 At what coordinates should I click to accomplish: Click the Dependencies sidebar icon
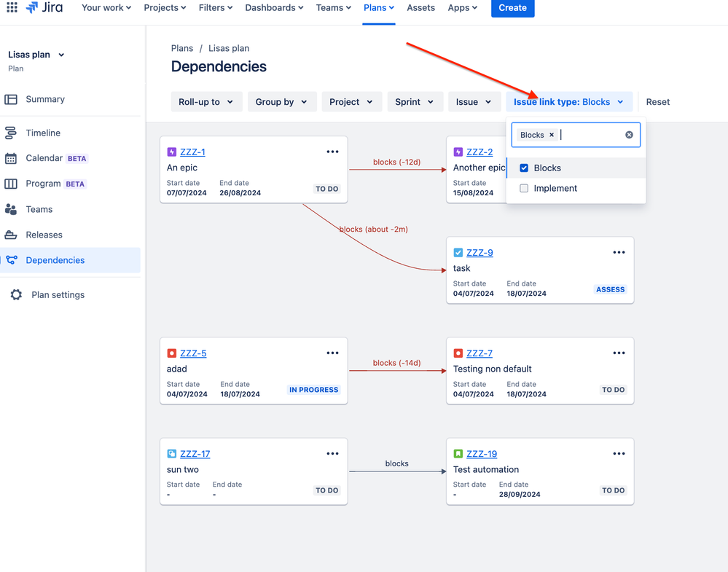pyautogui.click(x=12, y=260)
